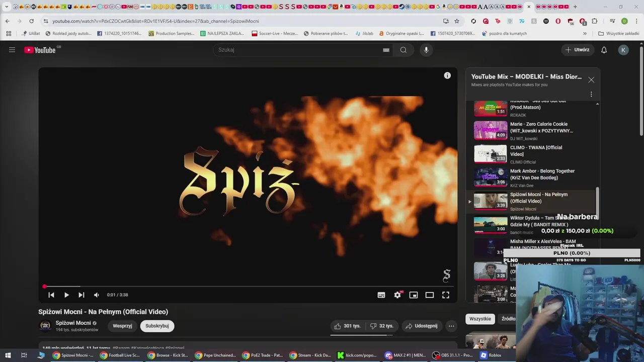The height and width of the screenshot is (362, 644).
Task: Open the UABat bookmark
Action: (x=31, y=34)
